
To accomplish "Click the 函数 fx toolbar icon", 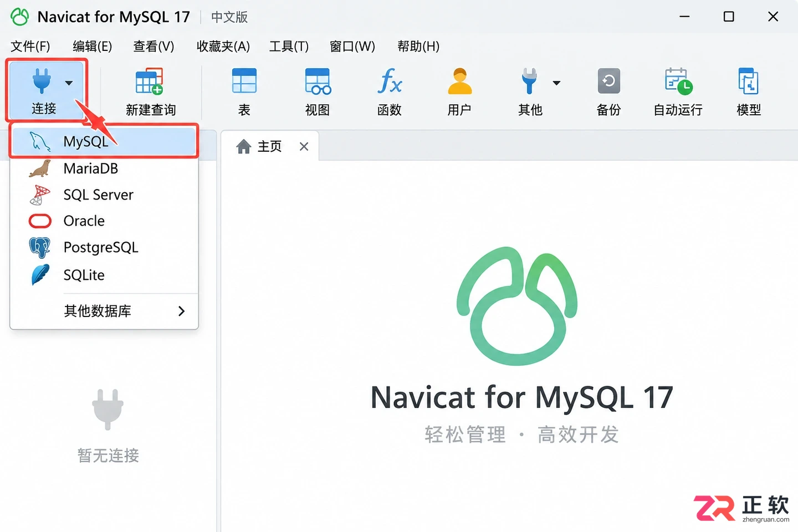I will point(390,81).
